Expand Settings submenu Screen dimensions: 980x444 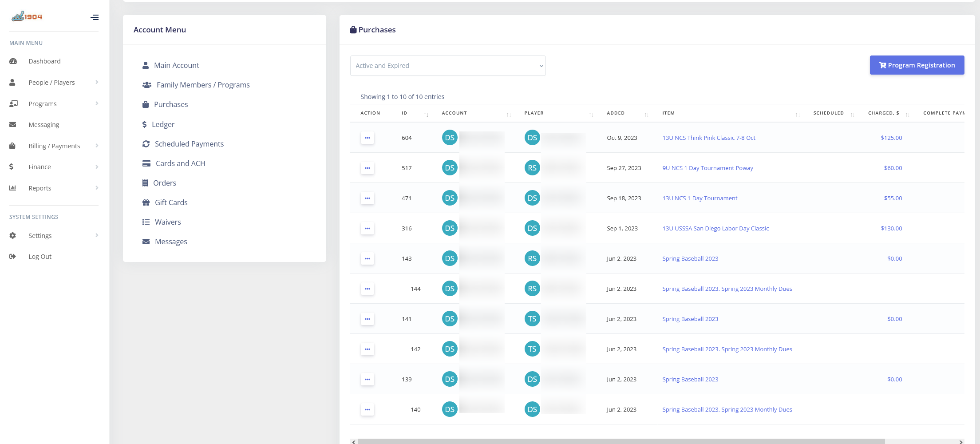click(54, 236)
